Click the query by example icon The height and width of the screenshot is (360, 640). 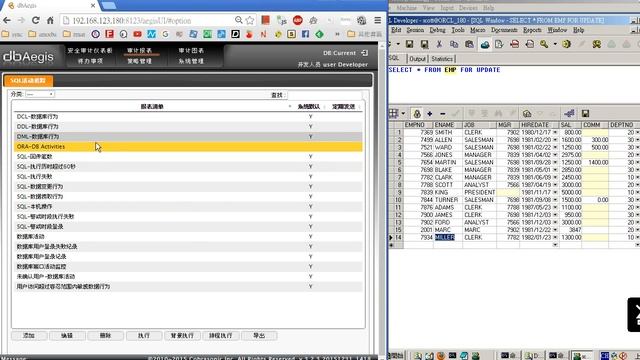tap(527, 113)
